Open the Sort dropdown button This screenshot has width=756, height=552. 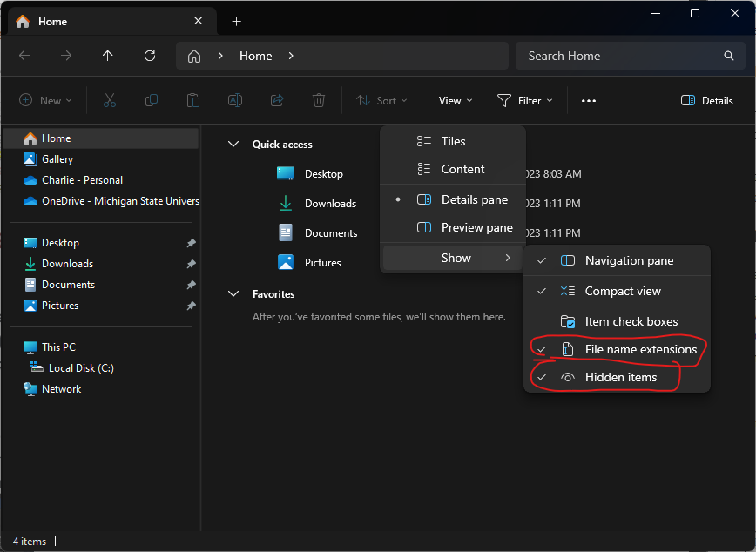(x=381, y=101)
